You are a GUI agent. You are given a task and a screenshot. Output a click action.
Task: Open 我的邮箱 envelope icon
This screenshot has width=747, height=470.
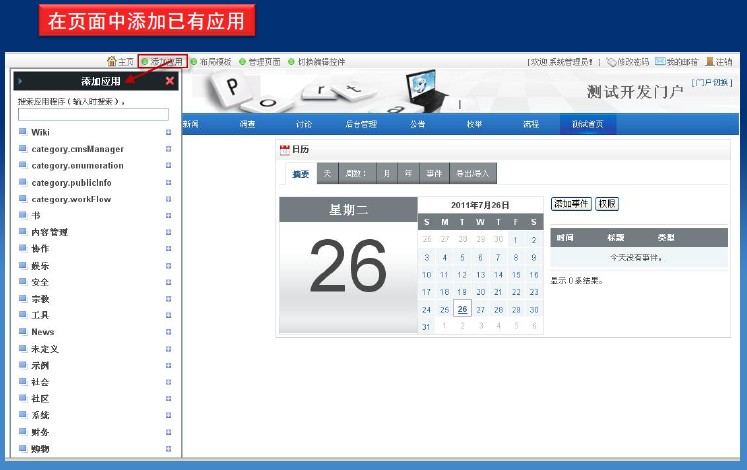[x=660, y=62]
